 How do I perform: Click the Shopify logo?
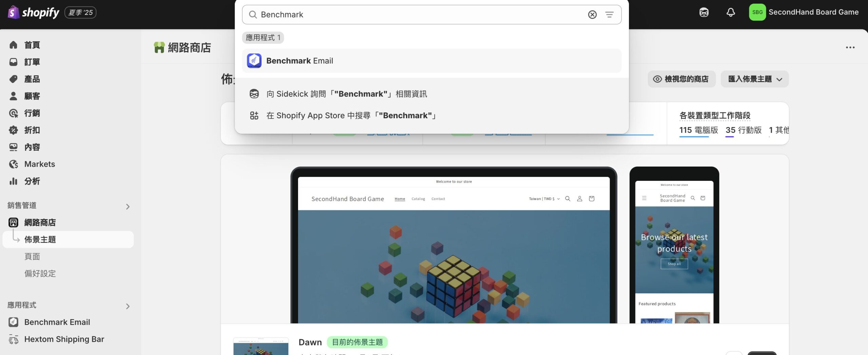[x=33, y=13]
